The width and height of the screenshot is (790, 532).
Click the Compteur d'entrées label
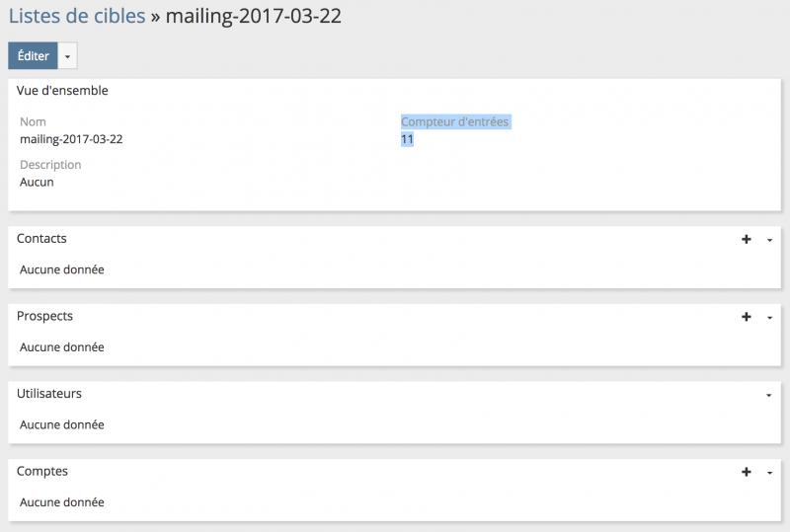click(455, 121)
